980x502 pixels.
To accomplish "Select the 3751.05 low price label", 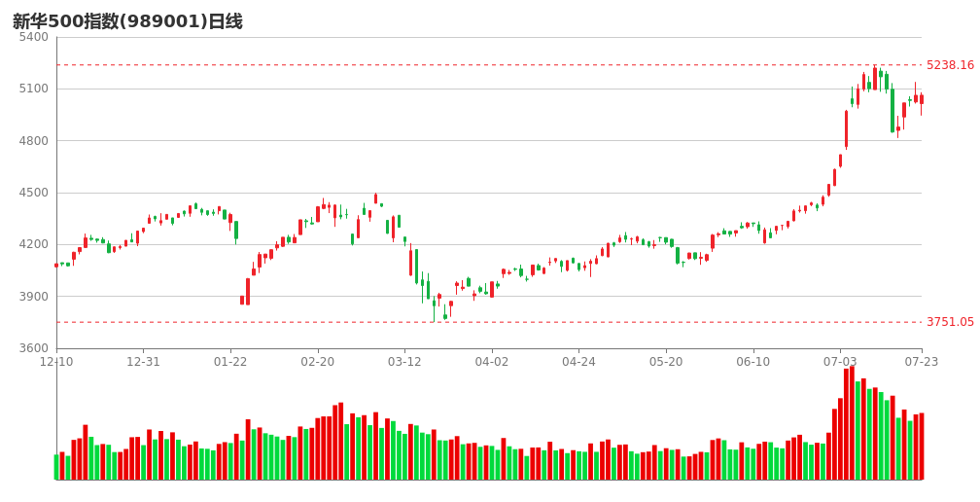I will (949, 322).
